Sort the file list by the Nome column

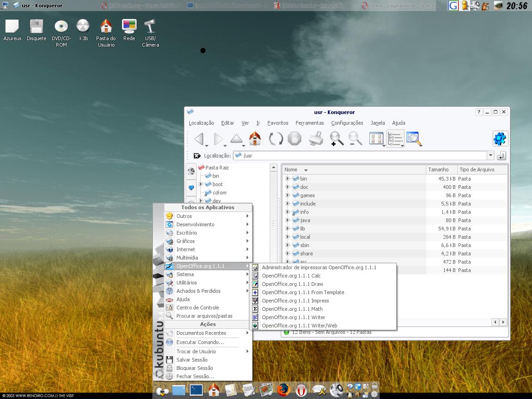[x=354, y=169]
